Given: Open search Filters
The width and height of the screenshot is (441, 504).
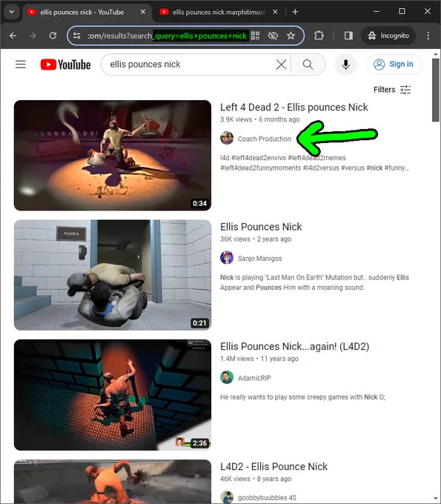Looking at the screenshot, I should [392, 90].
